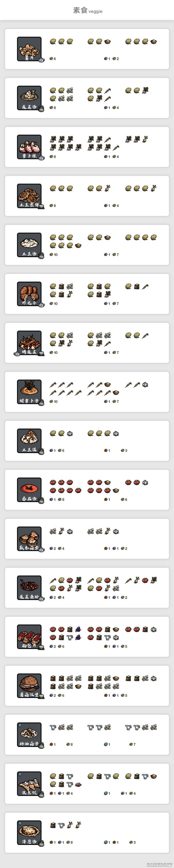Select the 土豆煎饼 potato pancake icon

[29, 196]
